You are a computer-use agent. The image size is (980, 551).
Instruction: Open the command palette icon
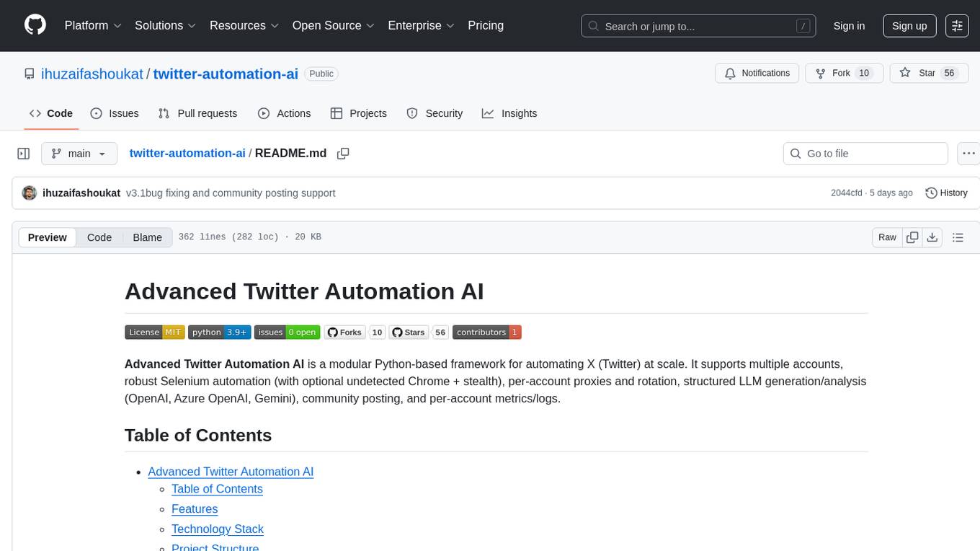[958, 25]
